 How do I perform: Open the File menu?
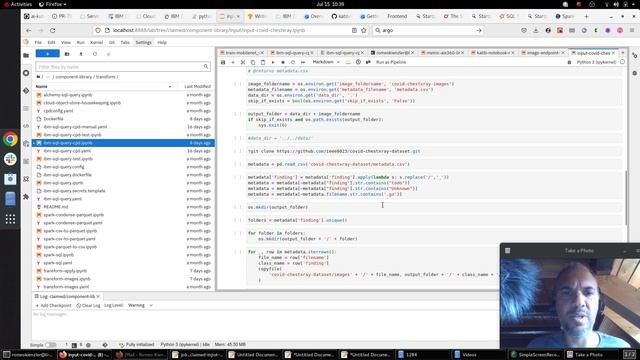[38, 42]
